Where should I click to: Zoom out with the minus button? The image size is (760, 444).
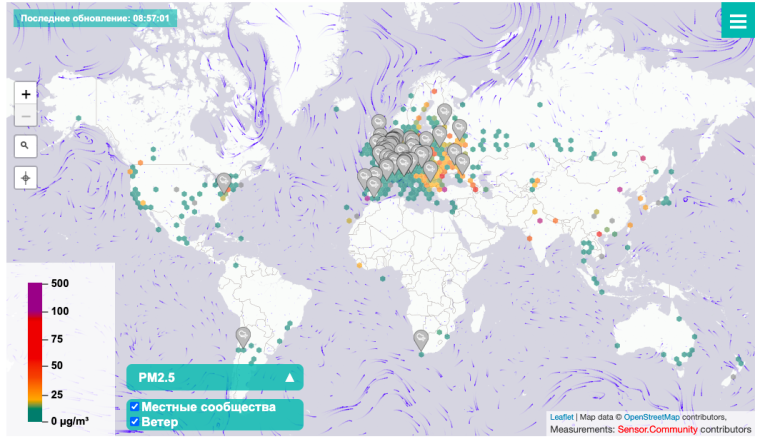pyautogui.click(x=26, y=117)
